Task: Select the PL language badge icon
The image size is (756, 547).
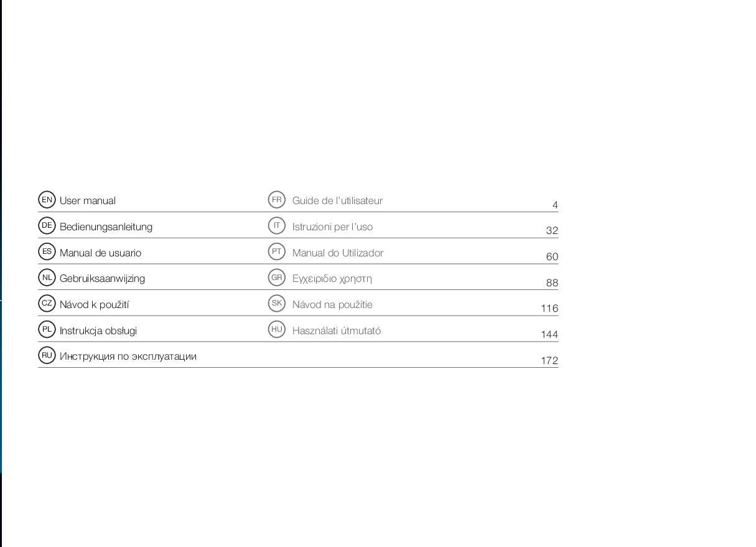Action: click(x=47, y=329)
